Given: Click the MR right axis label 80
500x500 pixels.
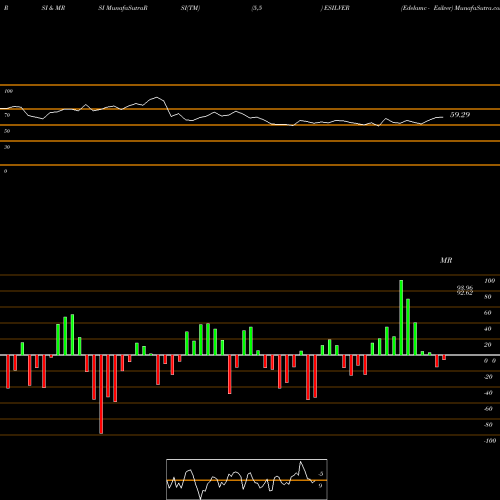Looking at the screenshot, I should (x=488, y=297).
